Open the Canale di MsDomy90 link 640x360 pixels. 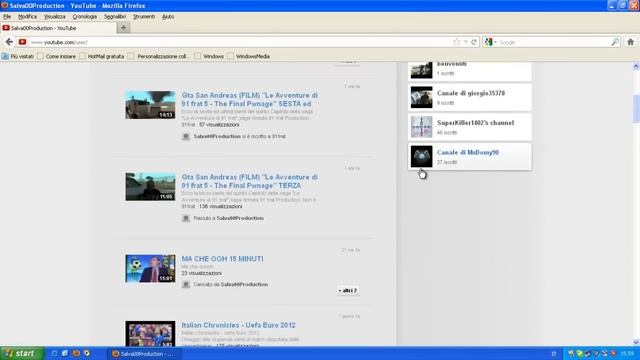point(468,152)
